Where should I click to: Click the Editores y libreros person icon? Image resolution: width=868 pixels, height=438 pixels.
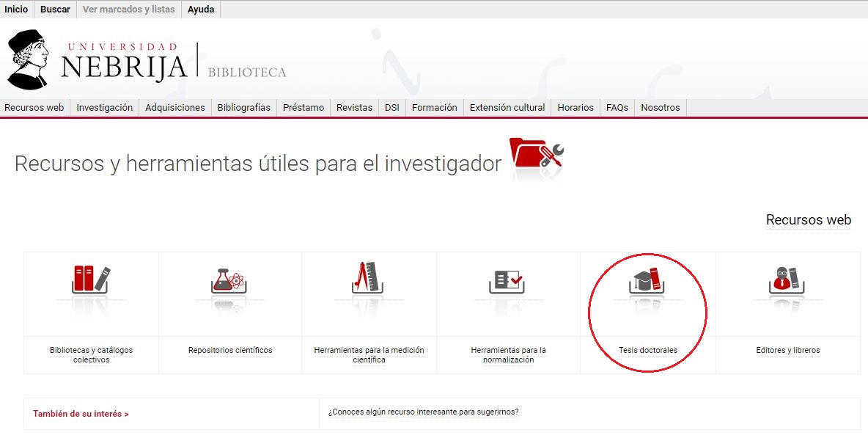coord(787,280)
